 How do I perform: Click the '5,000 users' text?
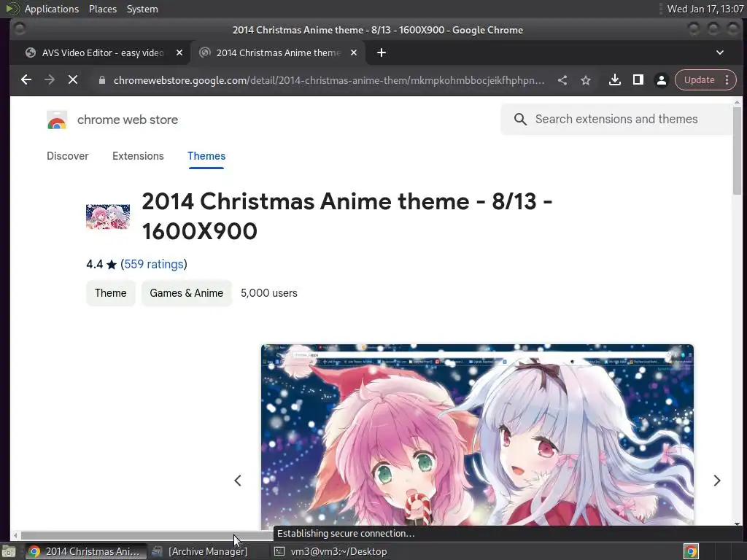tap(268, 293)
